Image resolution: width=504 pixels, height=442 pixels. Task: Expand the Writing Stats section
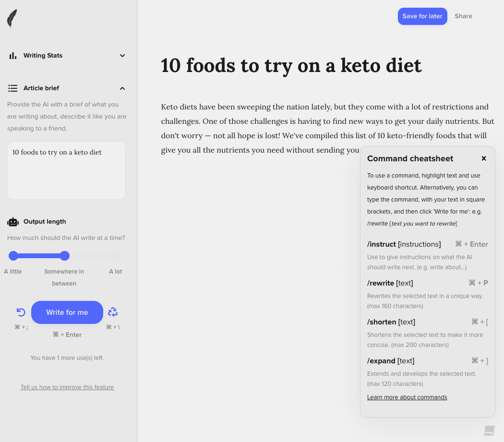click(122, 56)
